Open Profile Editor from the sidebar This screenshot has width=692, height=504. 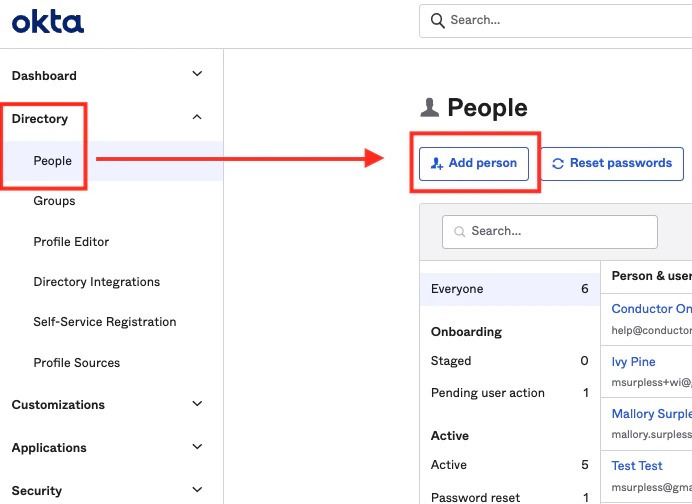coord(71,242)
